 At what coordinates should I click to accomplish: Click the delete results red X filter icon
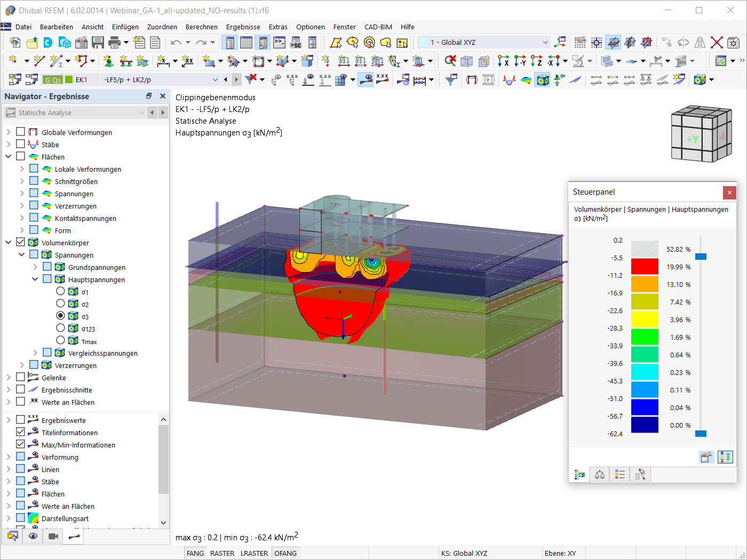[x=251, y=79]
